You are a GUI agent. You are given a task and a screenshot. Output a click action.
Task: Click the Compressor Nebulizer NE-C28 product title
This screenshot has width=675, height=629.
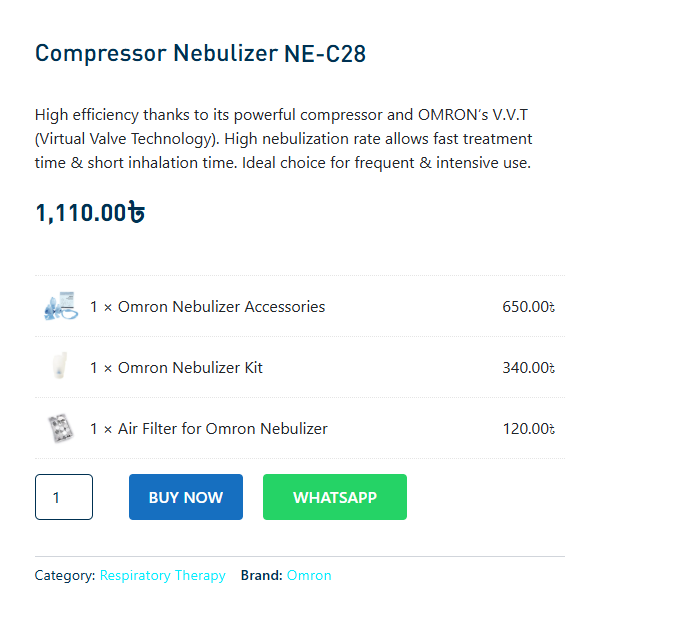(x=200, y=54)
